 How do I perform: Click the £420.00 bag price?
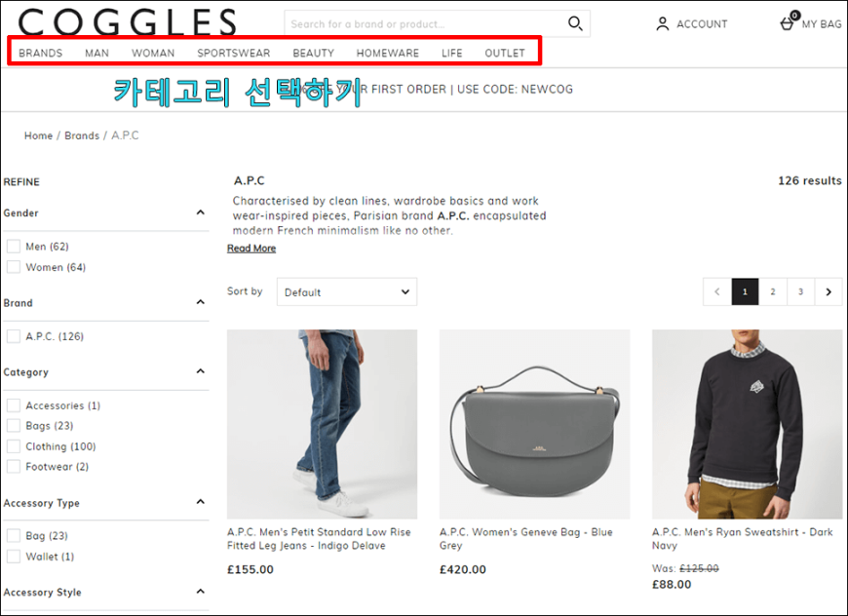463,569
